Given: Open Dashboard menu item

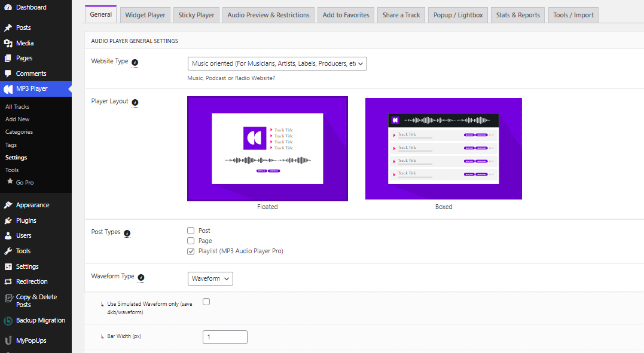Looking at the screenshot, I should [36, 7].
